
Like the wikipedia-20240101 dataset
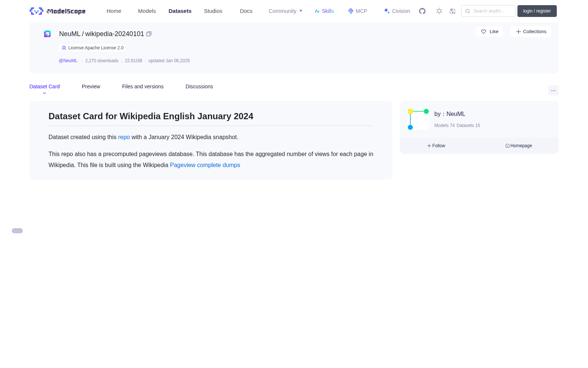tap(489, 32)
